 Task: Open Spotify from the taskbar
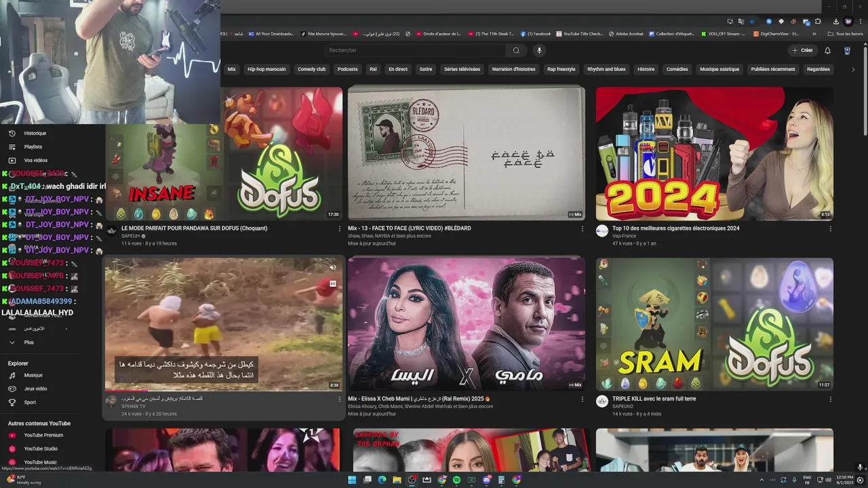click(x=456, y=480)
